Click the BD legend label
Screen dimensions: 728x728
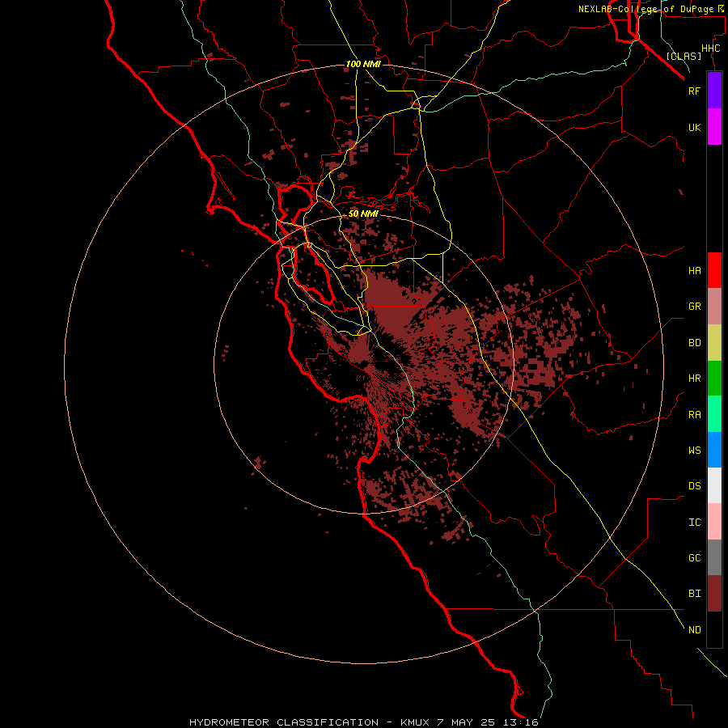pos(695,343)
